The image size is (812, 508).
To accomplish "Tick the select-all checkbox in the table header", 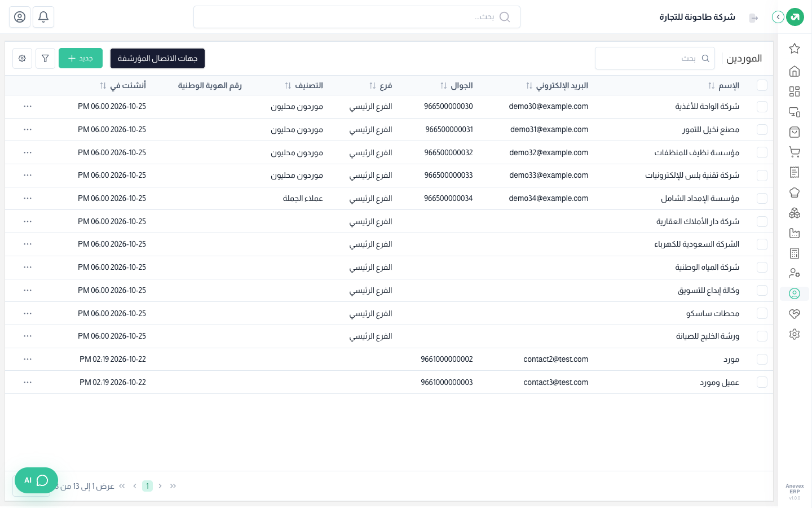I will (x=762, y=85).
